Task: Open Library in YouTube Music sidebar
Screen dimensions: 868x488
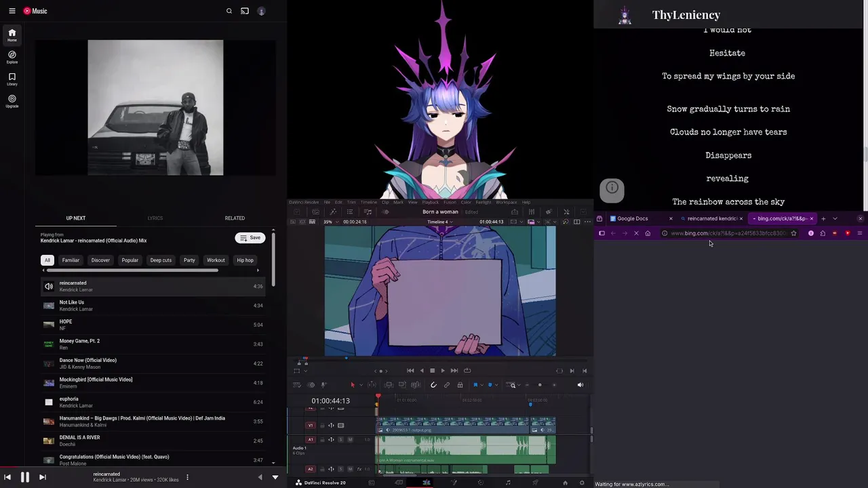Action: point(12,79)
